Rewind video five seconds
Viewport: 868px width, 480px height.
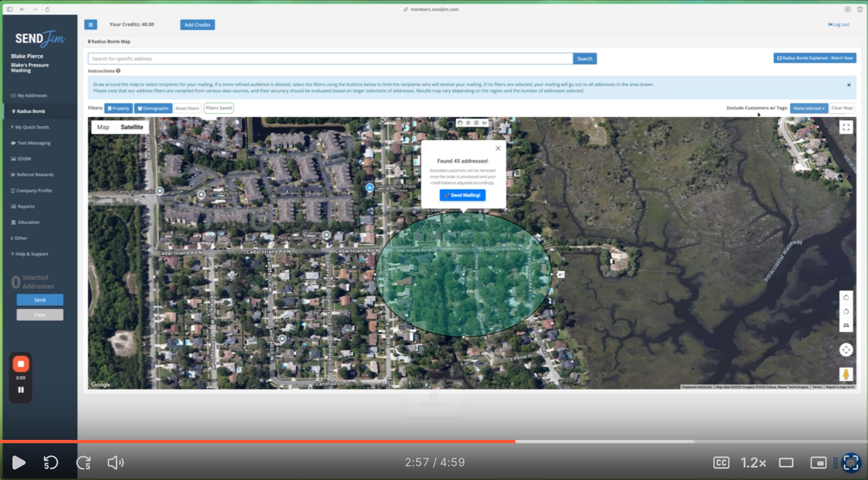[x=51, y=462]
